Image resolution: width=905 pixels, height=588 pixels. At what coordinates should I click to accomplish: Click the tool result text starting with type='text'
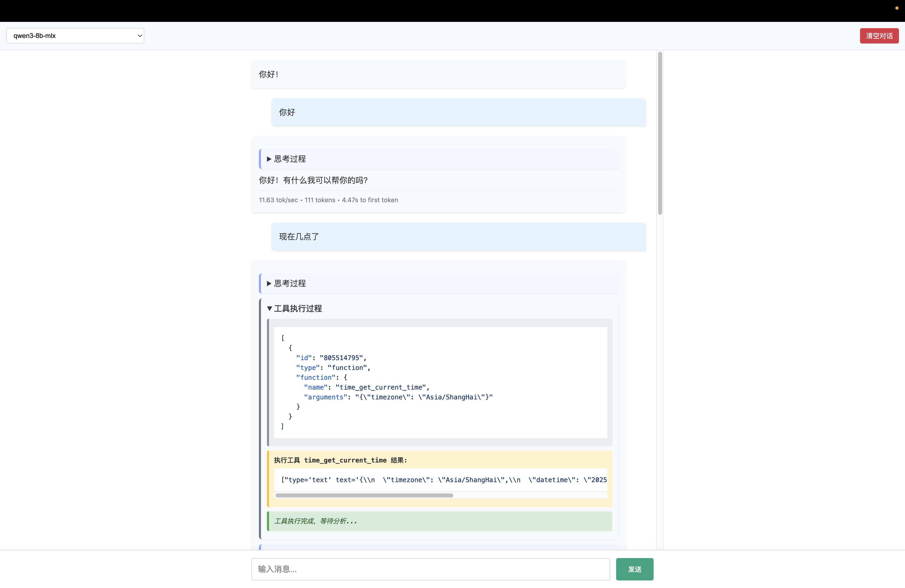(x=443, y=480)
